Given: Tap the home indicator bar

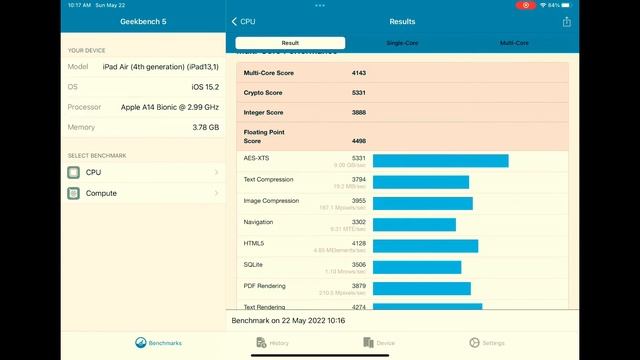Looking at the screenshot, I should pos(320,356).
